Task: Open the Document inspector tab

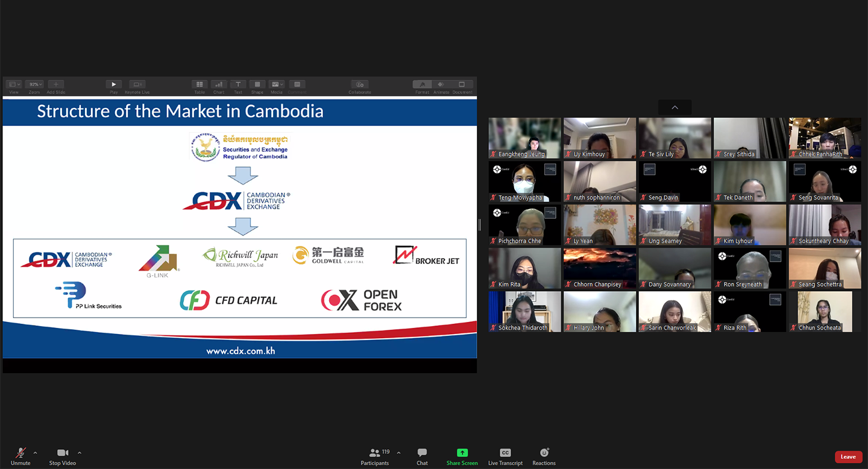Action: point(462,84)
